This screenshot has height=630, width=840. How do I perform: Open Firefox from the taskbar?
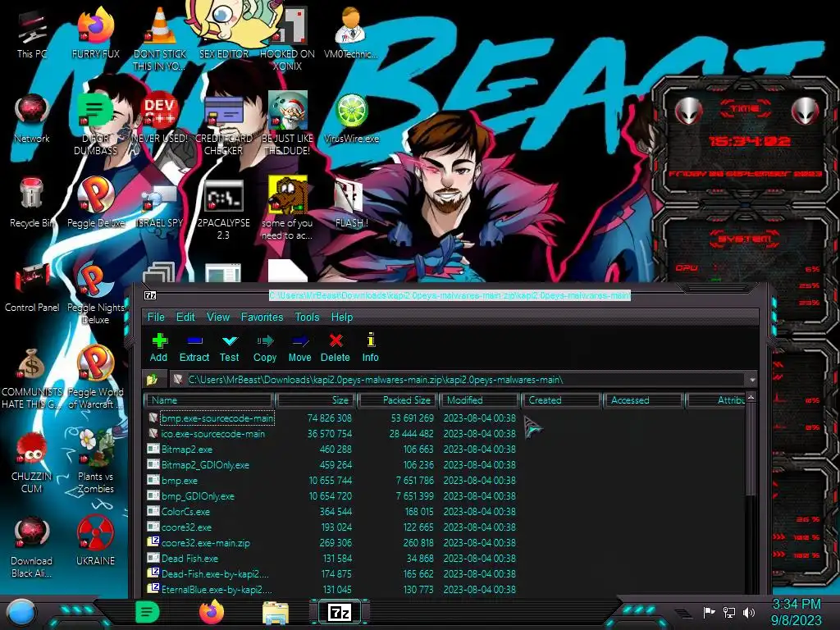pyautogui.click(x=212, y=612)
